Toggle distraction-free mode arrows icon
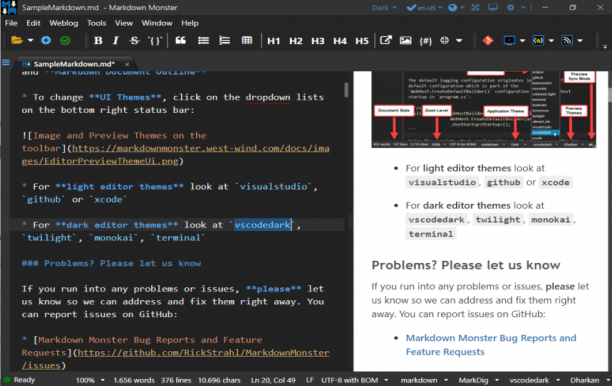The image size is (612, 386). click(475, 7)
